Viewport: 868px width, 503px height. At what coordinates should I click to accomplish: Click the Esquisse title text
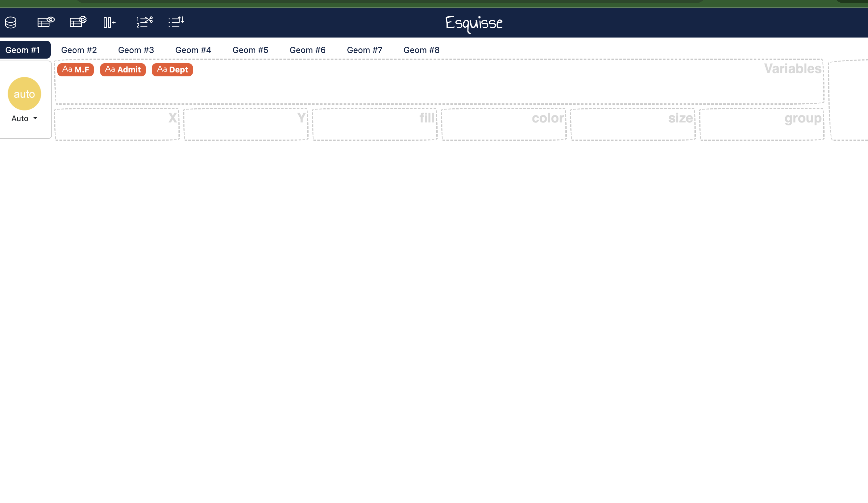click(474, 23)
